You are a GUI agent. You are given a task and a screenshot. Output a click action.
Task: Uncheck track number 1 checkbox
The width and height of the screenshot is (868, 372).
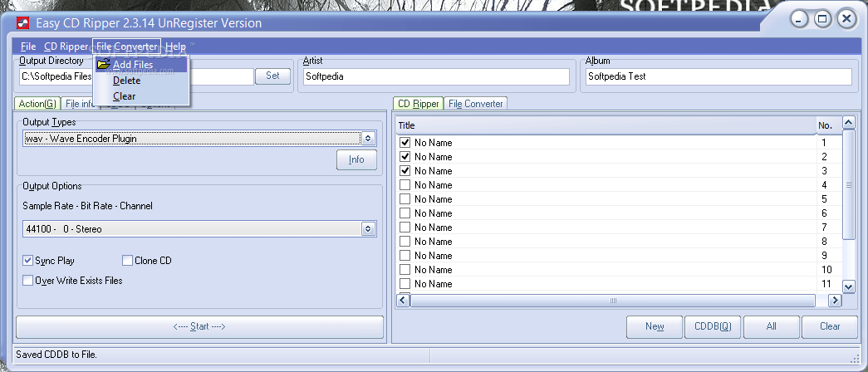tap(405, 142)
